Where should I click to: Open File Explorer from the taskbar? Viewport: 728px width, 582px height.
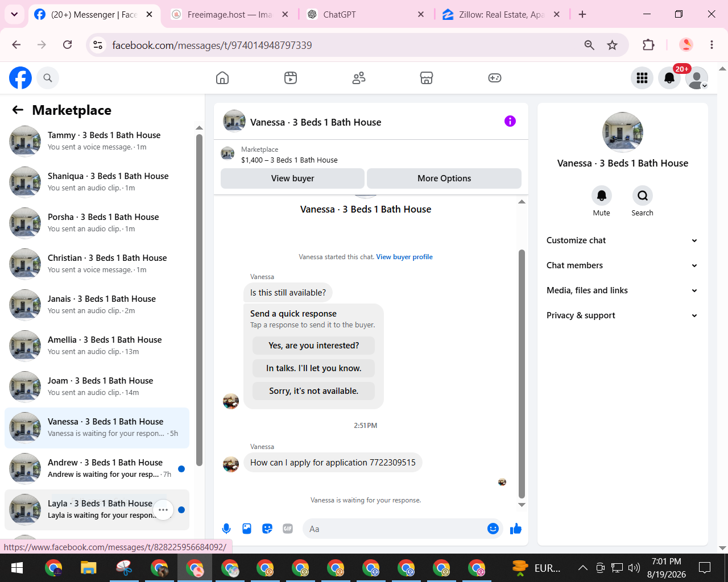pyautogui.click(x=89, y=568)
